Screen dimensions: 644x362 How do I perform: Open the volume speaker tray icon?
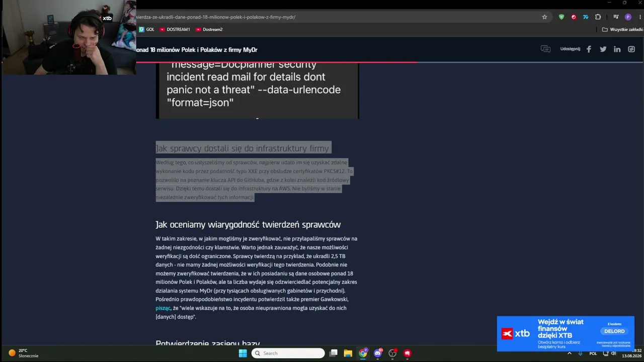[x=613, y=353]
